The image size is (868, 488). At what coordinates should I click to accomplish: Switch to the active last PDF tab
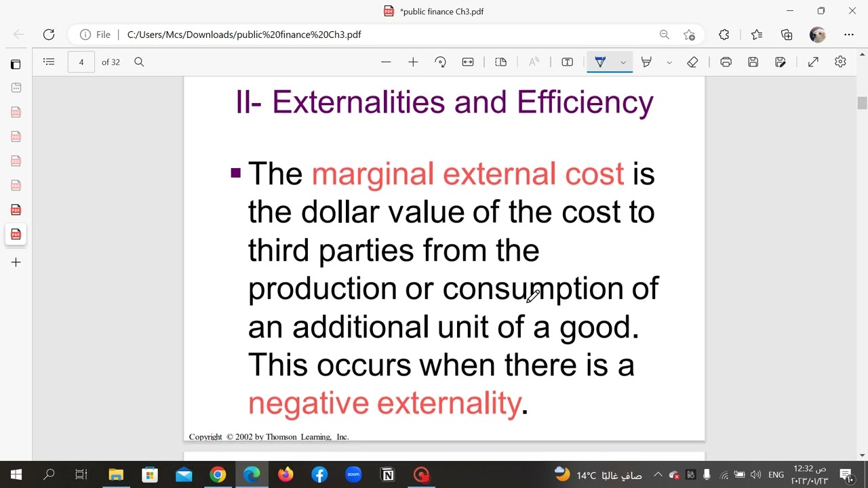pyautogui.click(x=16, y=235)
